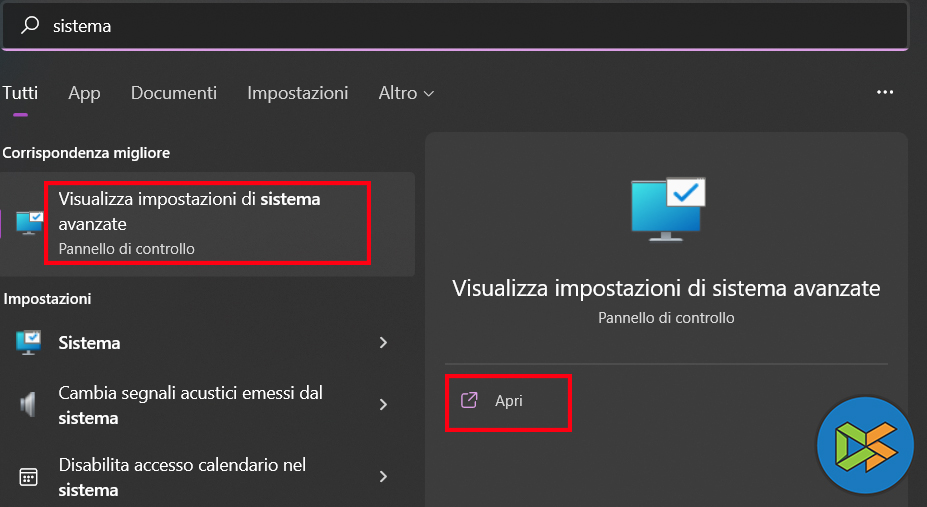Expand the chevron for Cambia segnali acustici
The width and height of the screenshot is (927, 507).
pos(383,405)
